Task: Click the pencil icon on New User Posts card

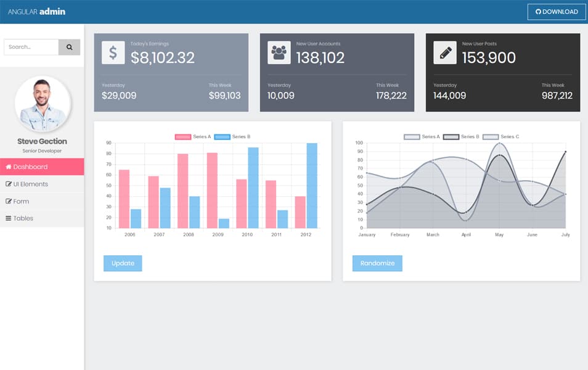Action: tap(445, 52)
